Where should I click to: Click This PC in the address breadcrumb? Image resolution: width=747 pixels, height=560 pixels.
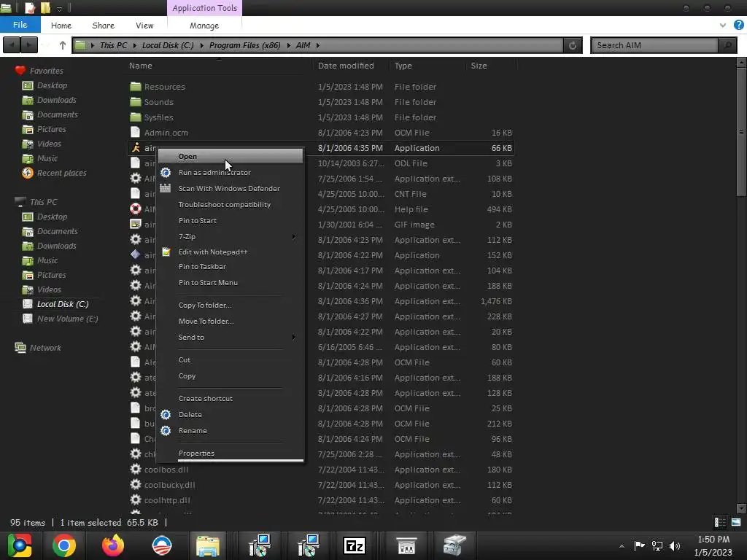pyautogui.click(x=113, y=45)
